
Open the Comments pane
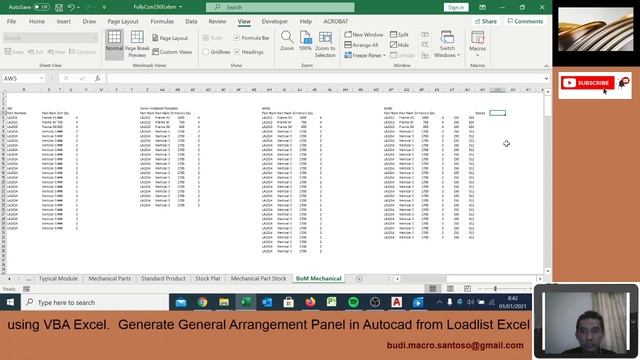[x=525, y=21]
